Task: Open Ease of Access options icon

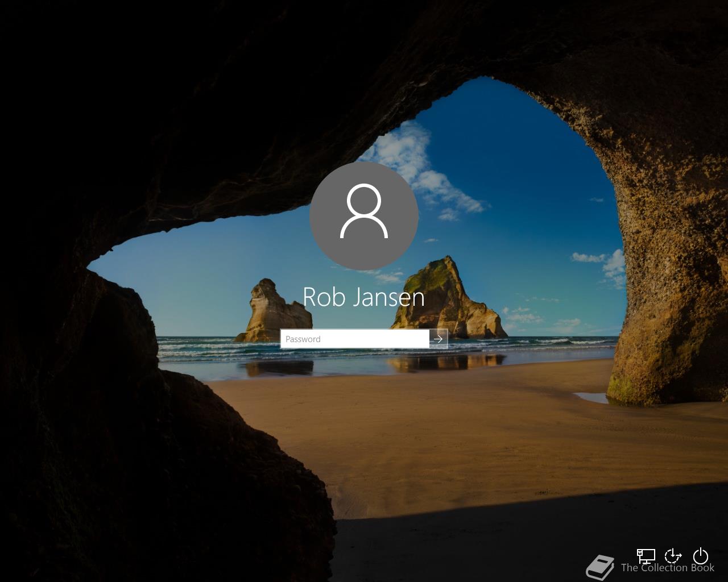Action: coord(673,556)
